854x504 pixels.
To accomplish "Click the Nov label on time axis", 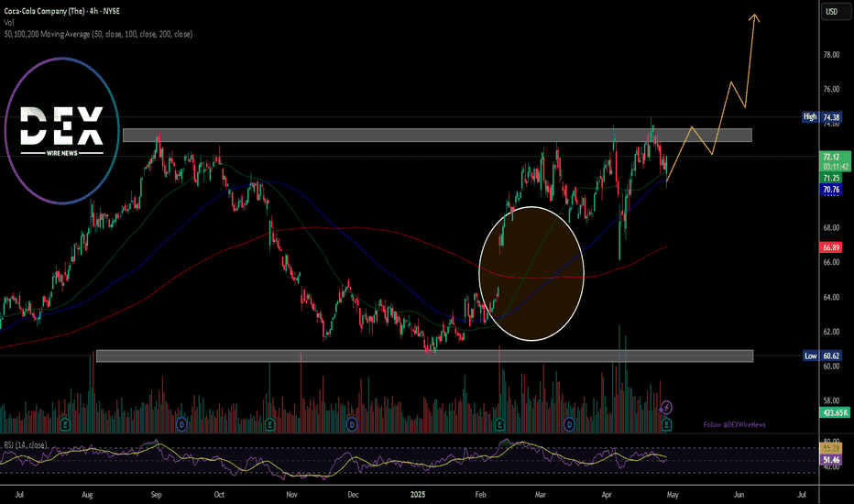I will (x=291, y=495).
